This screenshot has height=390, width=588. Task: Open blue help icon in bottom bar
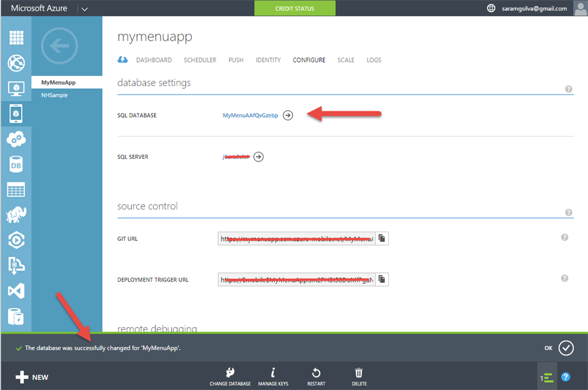566,377
